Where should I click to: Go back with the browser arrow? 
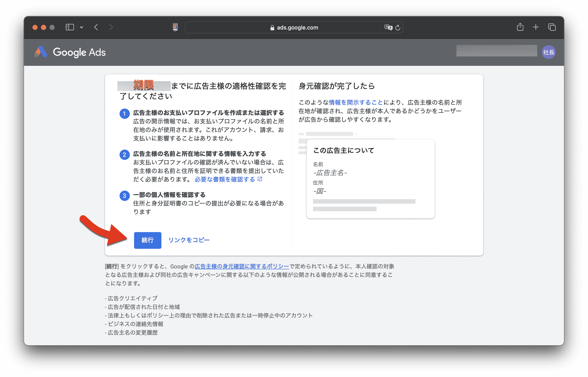click(96, 27)
